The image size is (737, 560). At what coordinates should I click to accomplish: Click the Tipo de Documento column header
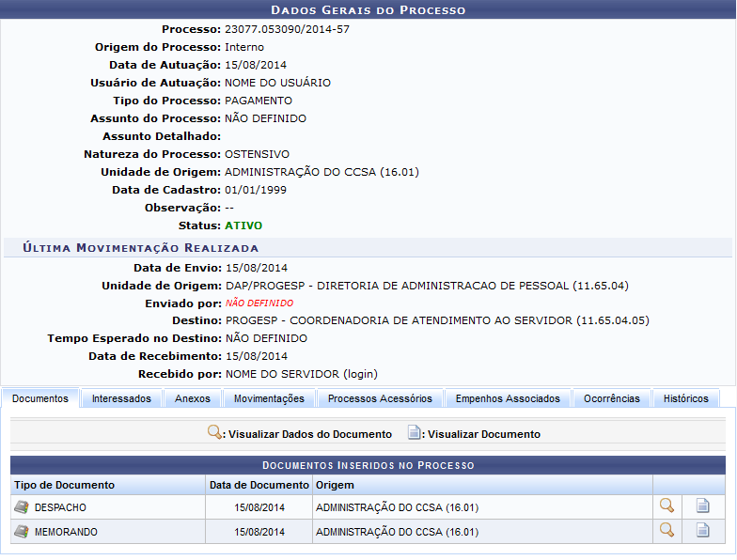click(x=64, y=485)
